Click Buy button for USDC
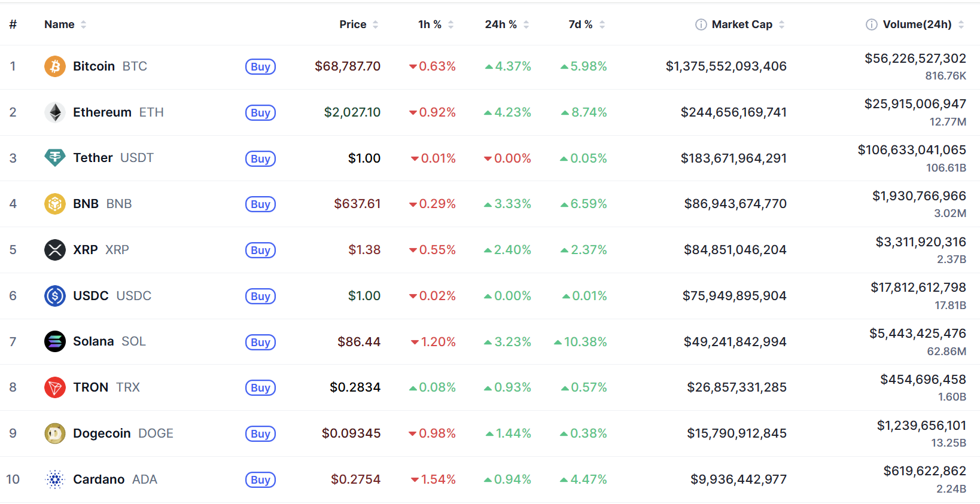Image resolution: width=980 pixels, height=504 pixels. (x=260, y=297)
